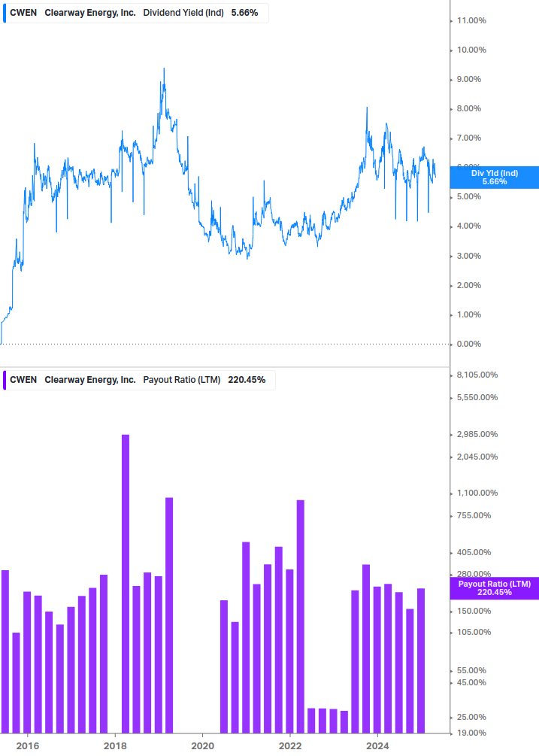Click the 11.00% yield axis label

click(x=471, y=20)
